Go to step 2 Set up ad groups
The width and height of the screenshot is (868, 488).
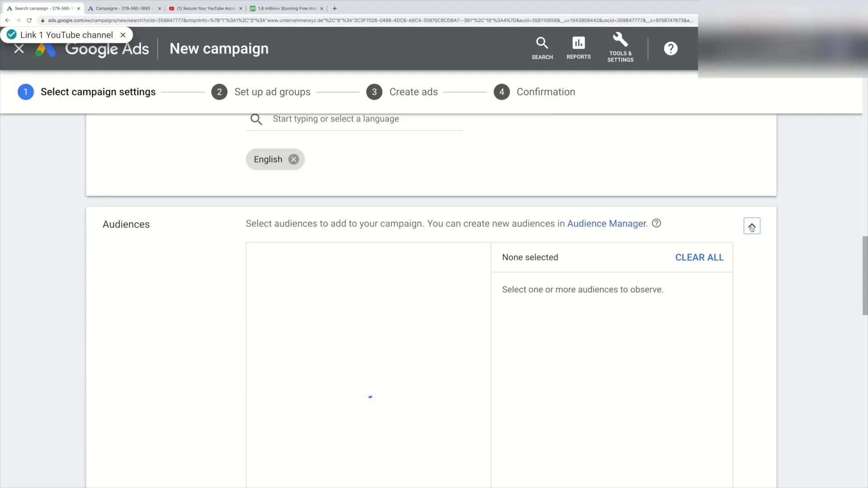(x=261, y=92)
